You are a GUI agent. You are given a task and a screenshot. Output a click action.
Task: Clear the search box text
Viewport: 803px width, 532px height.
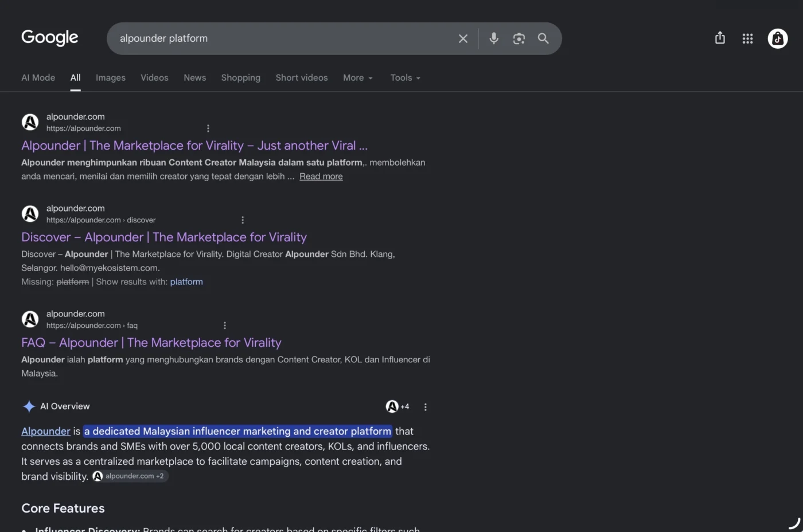463,38
